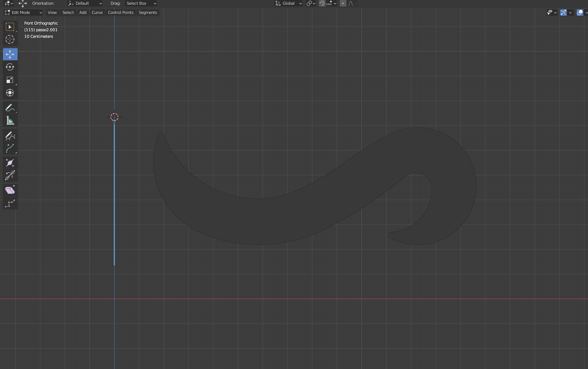This screenshot has height=369, width=588.
Task: Open proportional editing falloff dropdown
Action: coord(352,3)
